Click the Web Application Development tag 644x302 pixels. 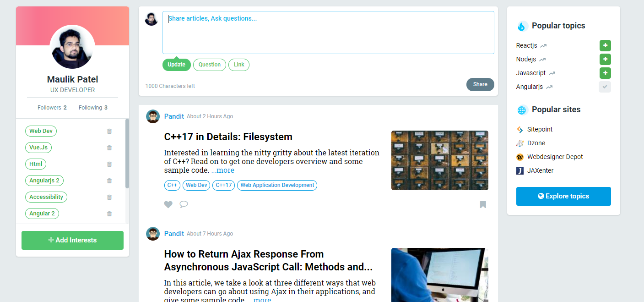[277, 185]
